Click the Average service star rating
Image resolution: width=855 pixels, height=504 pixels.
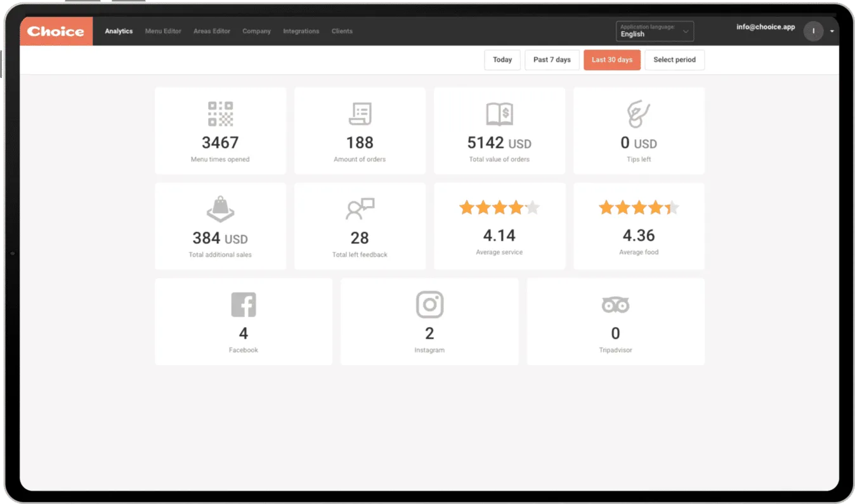(x=499, y=207)
